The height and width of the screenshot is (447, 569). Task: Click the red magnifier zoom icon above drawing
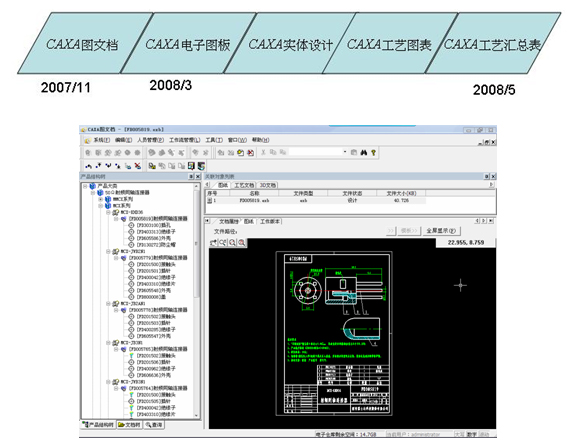241,243
